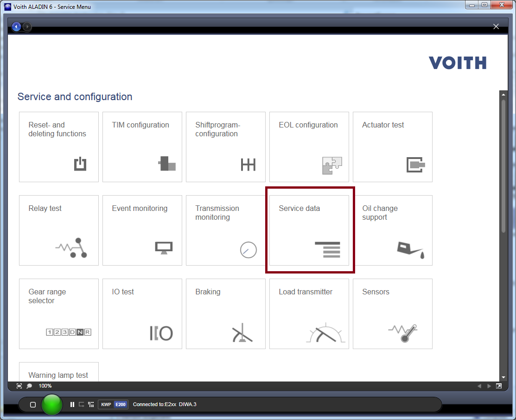This screenshot has width=516, height=420.
Task: Go back with the blue back arrow
Action: (16, 26)
